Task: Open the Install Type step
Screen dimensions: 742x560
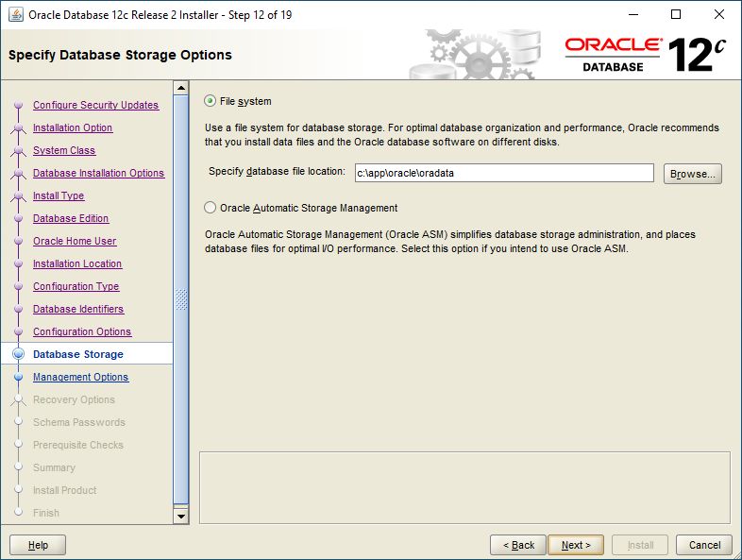Action: [x=59, y=196]
